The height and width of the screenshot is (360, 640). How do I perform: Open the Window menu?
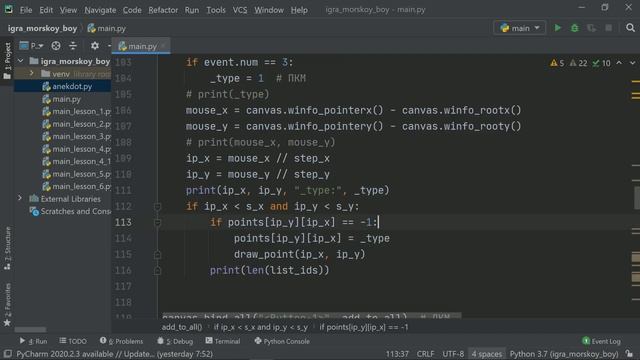pos(269,10)
